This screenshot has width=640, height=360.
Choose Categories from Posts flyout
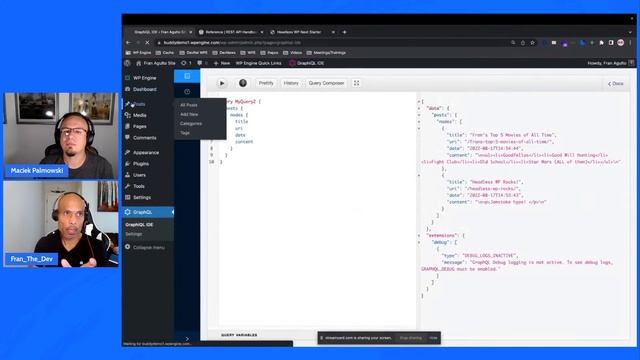tap(191, 123)
